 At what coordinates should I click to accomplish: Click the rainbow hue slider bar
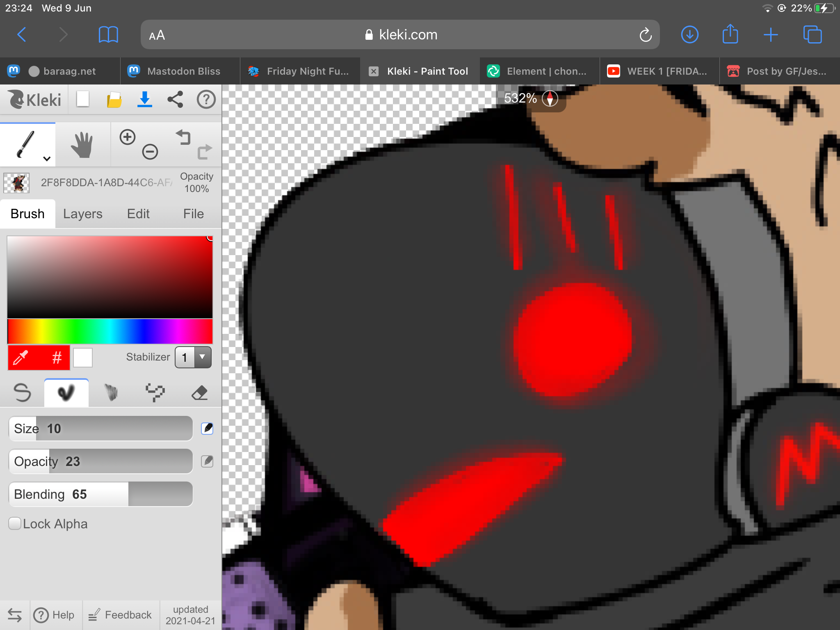coord(110,331)
